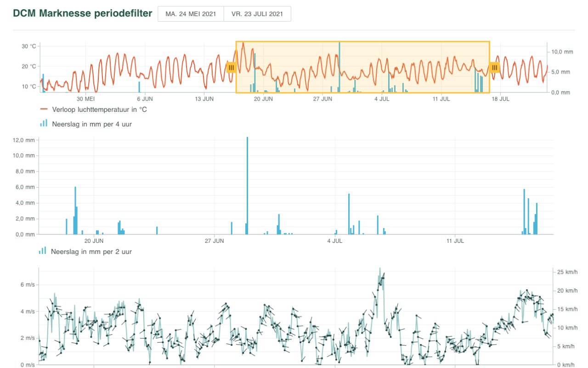588x368 pixels.
Task: Open the end date picker VR. 23 JULI 2021
Action: 257,14
